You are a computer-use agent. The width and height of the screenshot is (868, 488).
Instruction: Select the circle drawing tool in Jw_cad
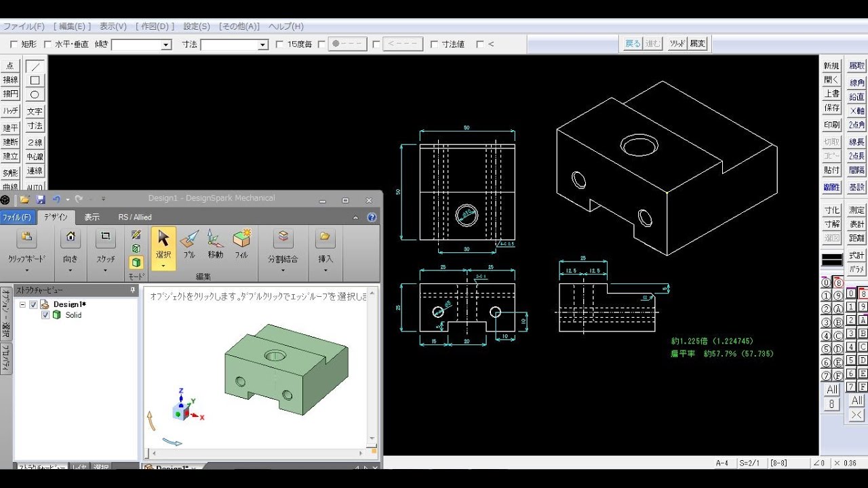pos(35,95)
